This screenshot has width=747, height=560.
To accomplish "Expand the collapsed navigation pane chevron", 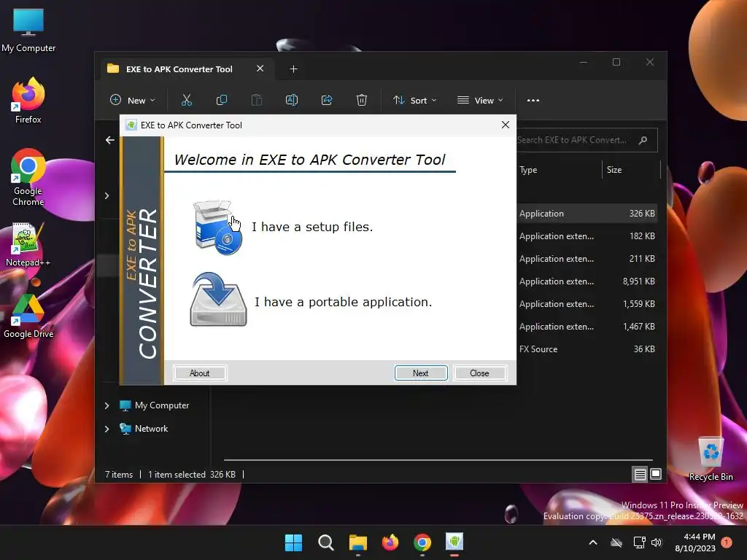I will tap(107, 195).
